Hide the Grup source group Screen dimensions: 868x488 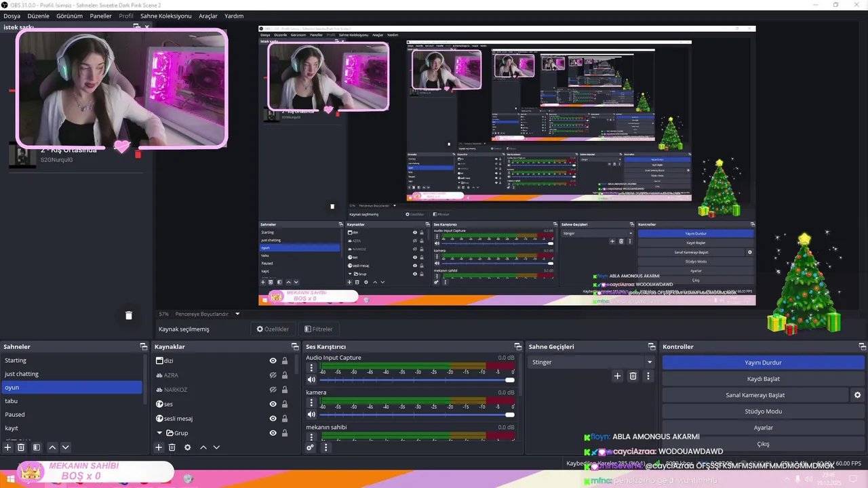[273, 433]
